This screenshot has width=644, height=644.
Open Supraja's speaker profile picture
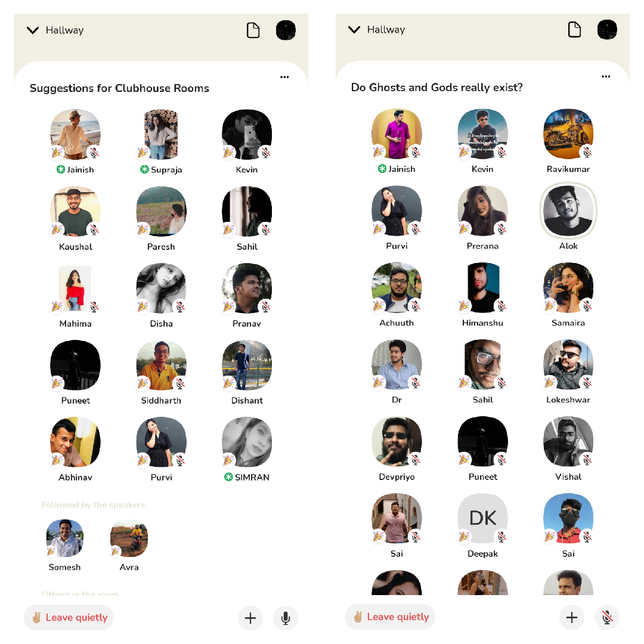161,134
